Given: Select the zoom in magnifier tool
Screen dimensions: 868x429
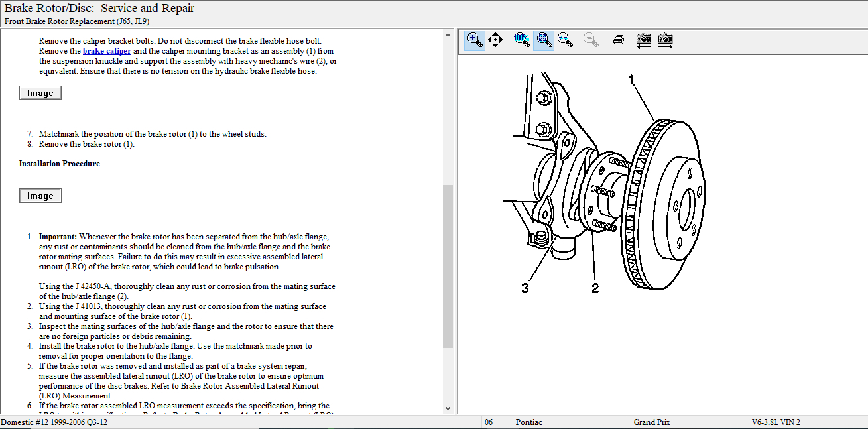Looking at the screenshot, I should [x=475, y=40].
